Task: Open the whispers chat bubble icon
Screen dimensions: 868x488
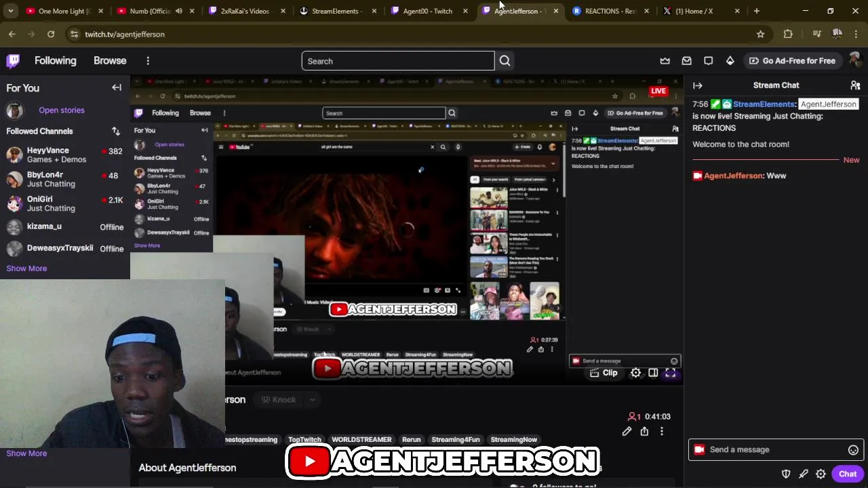Action: tap(709, 61)
